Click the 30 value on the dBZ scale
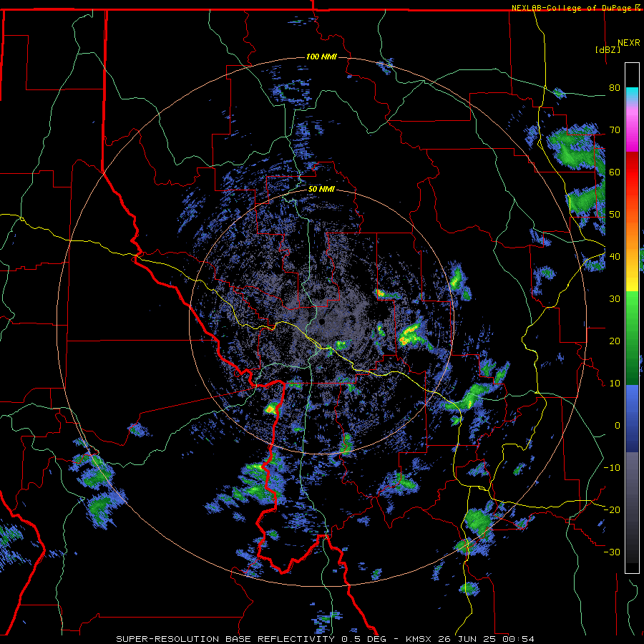The image size is (644, 644). click(615, 298)
